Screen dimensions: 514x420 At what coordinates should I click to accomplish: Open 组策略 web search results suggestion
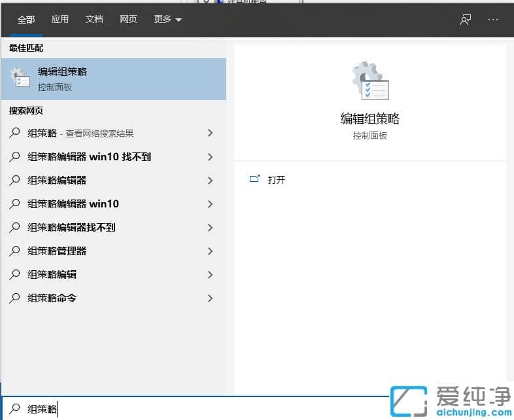coord(80,133)
